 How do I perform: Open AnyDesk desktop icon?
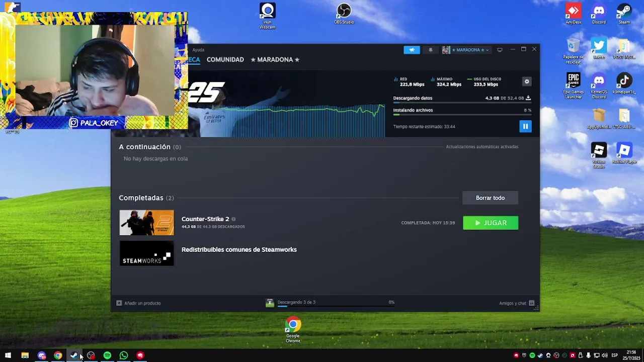click(x=574, y=14)
